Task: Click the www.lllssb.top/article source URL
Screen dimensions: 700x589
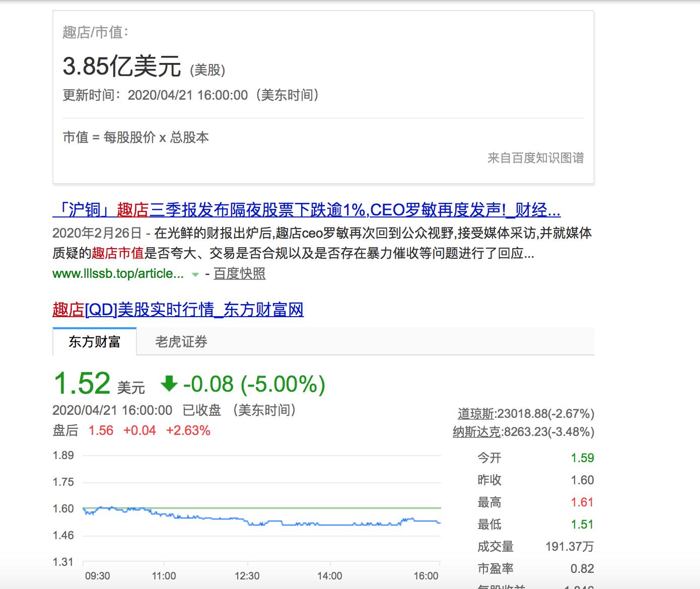Action: [118, 273]
